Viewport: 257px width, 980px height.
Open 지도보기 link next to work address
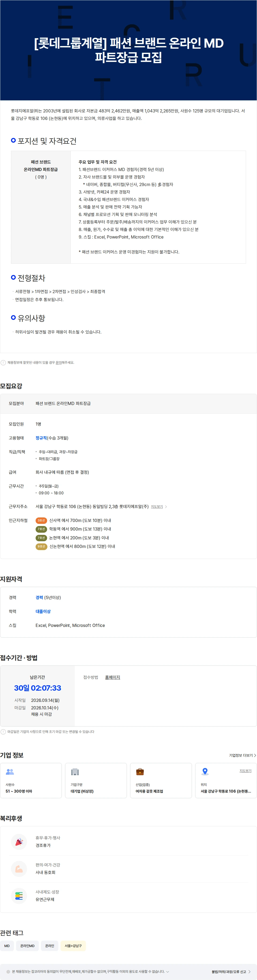click(x=157, y=507)
